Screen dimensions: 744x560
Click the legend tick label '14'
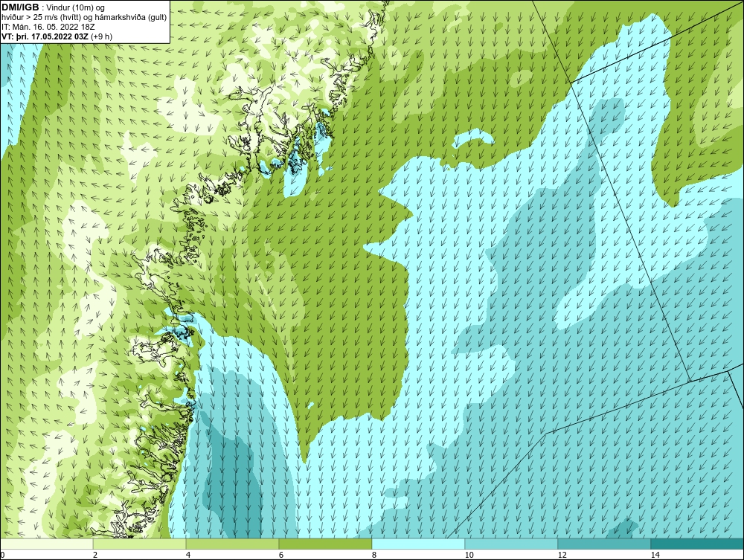pos(655,555)
